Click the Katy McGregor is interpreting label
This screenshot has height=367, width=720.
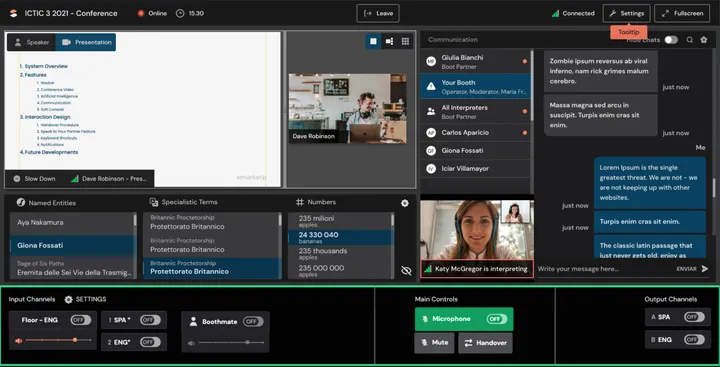point(477,269)
